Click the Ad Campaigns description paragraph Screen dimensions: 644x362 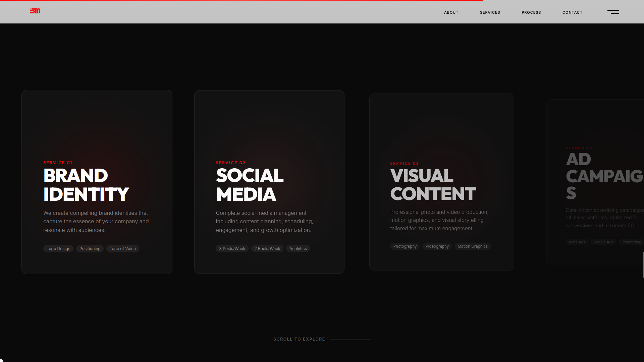[605, 218]
